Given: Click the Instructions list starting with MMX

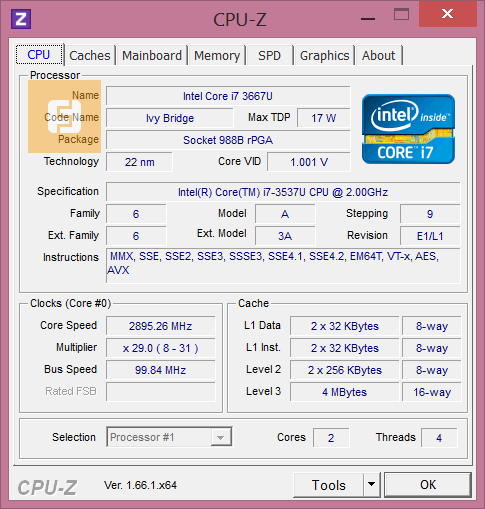Looking at the screenshot, I should pos(283,265).
